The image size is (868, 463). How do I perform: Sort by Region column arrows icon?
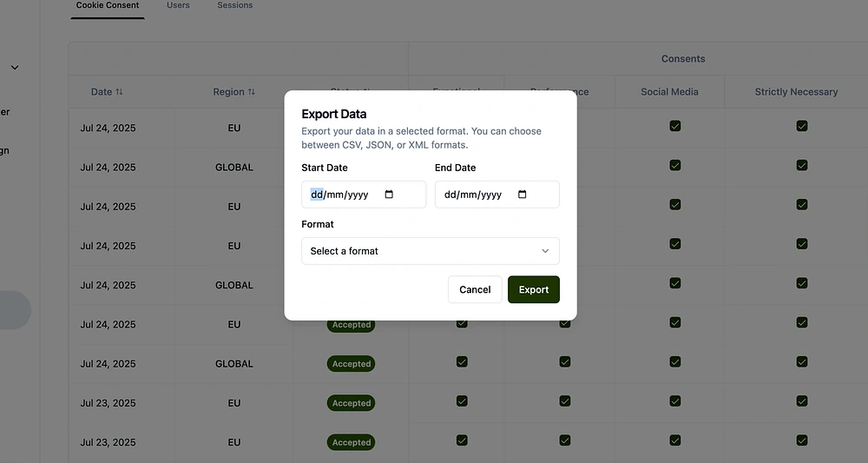(x=251, y=92)
